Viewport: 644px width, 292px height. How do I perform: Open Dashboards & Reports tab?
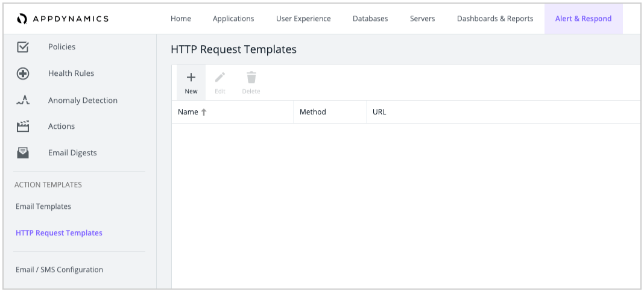pyautogui.click(x=495, y=19)
